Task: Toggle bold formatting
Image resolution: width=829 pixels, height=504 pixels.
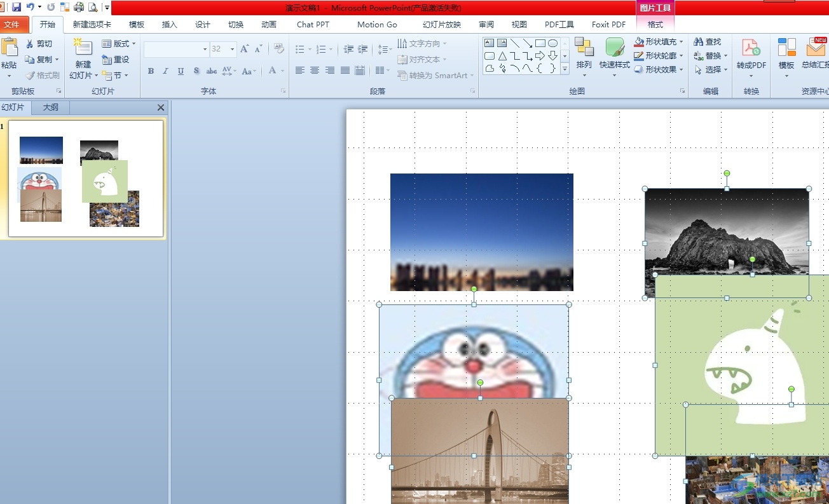Action: 151,71
